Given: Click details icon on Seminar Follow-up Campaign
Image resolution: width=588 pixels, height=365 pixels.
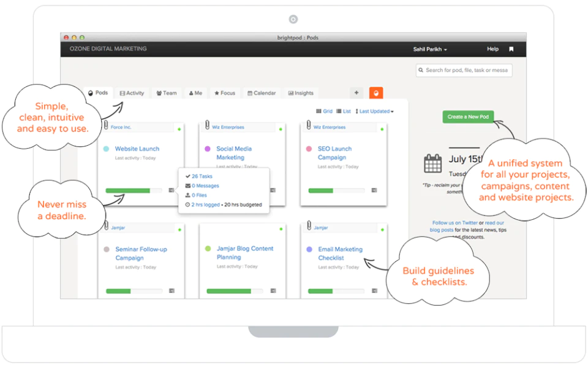Looking at the screenshot, I should (x=171, y=291).
